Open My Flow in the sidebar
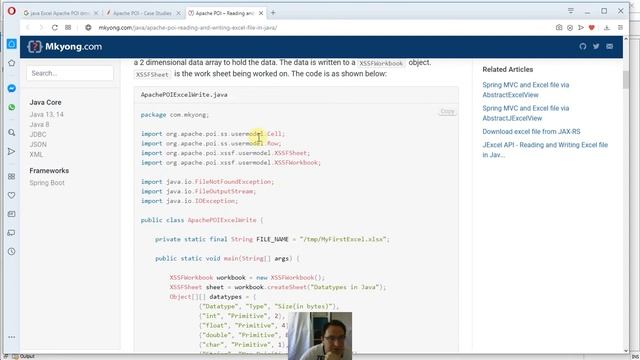This screenshot has height=360, width=640. click(12, 151)
